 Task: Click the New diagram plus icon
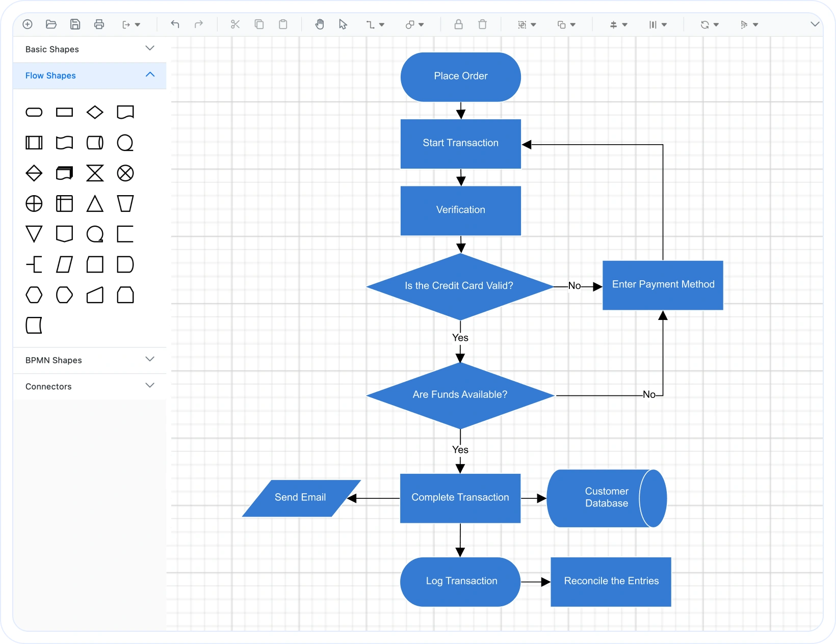tap(28, 24)
